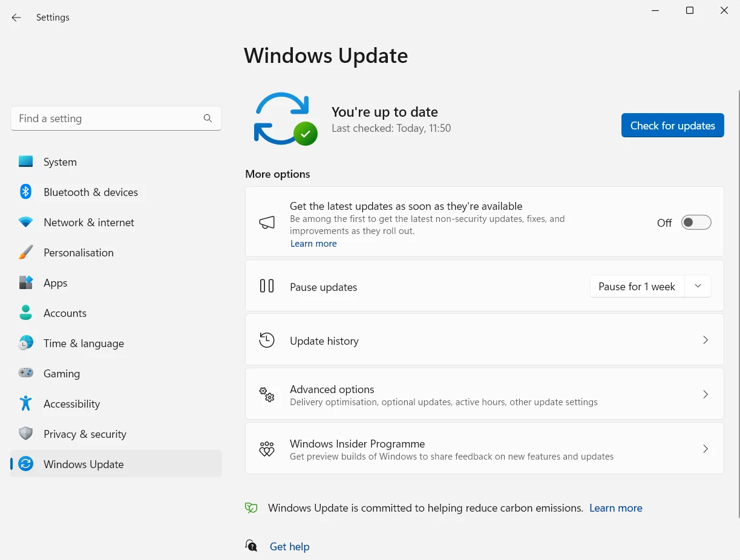Screen dimensions: 740x560
Task: Select the Privacy & security shield icon
Action: (25, 434)
